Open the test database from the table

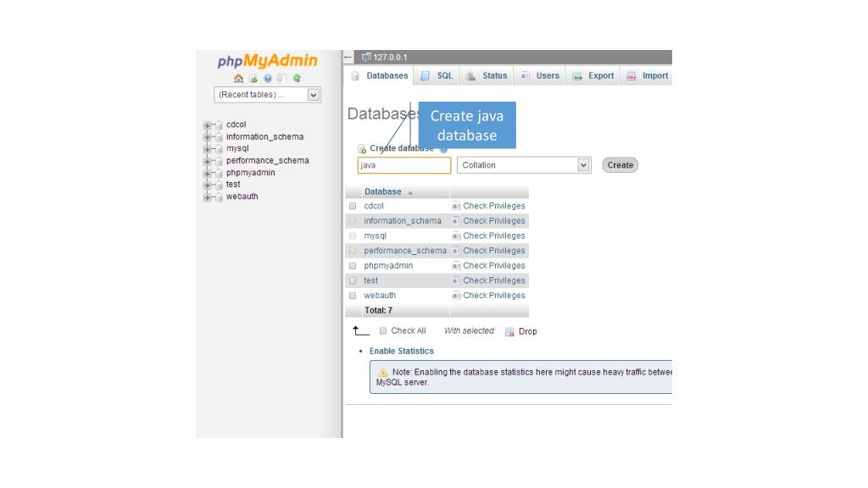[371, 280]
